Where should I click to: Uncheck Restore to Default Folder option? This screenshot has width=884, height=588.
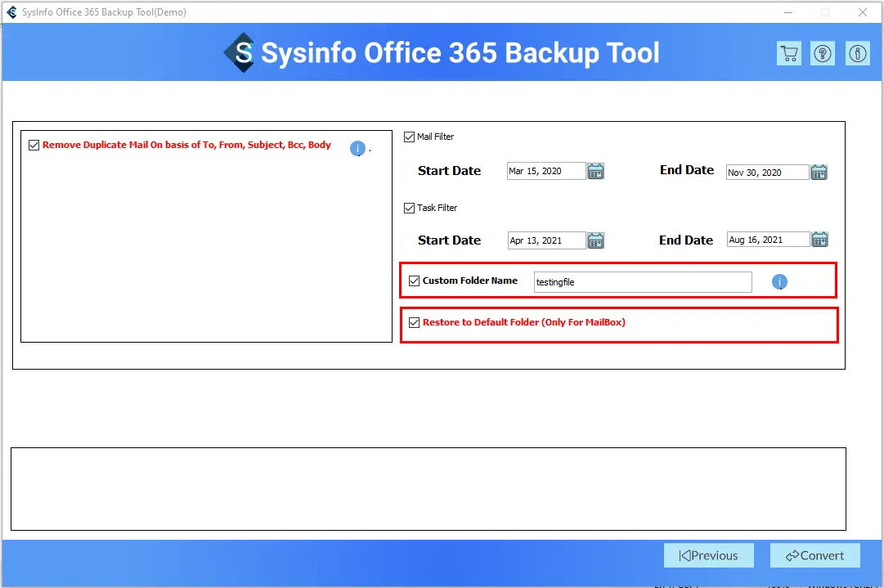(415, 322)
